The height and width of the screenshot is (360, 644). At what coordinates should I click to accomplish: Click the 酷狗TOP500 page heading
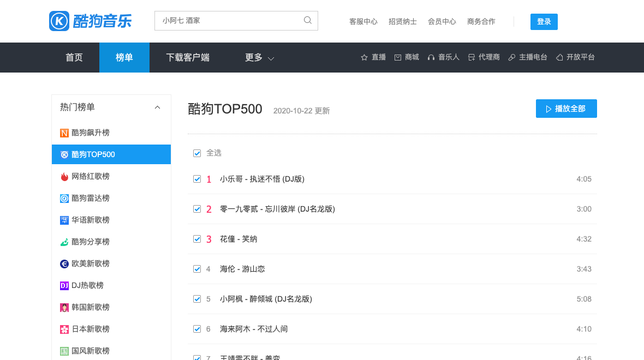(225, 109)
